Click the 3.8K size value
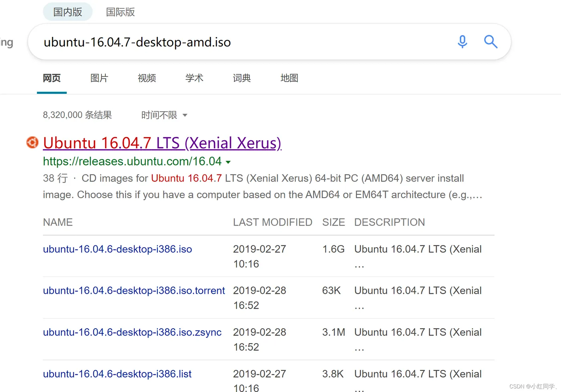This screenshot has width=561, height=392. pos(333,374)
